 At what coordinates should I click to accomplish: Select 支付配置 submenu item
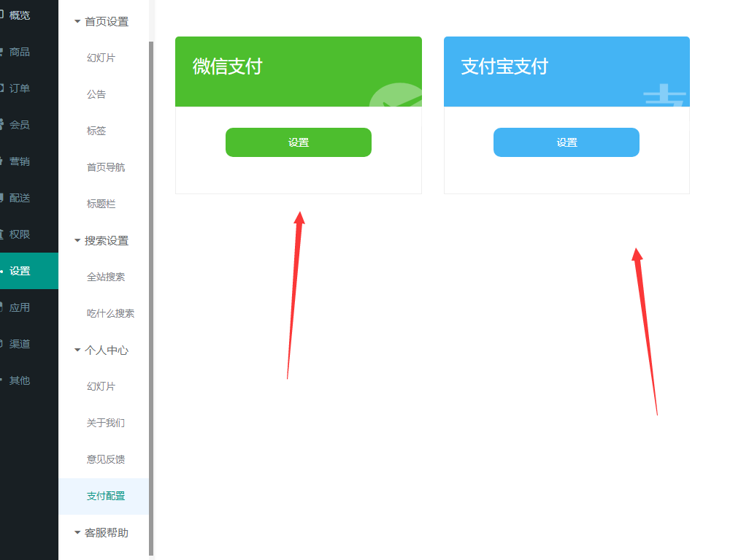(x=105, y=496)
